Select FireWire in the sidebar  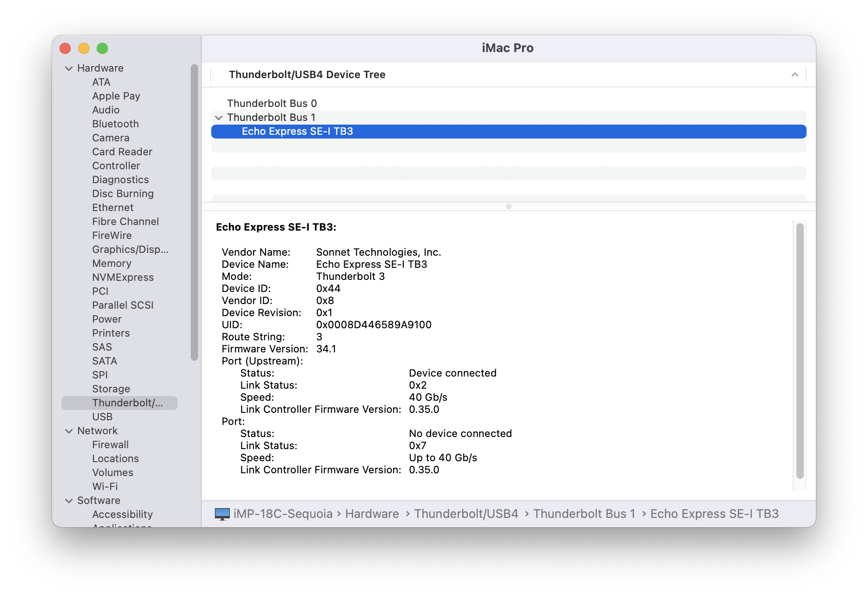[112, 236]
